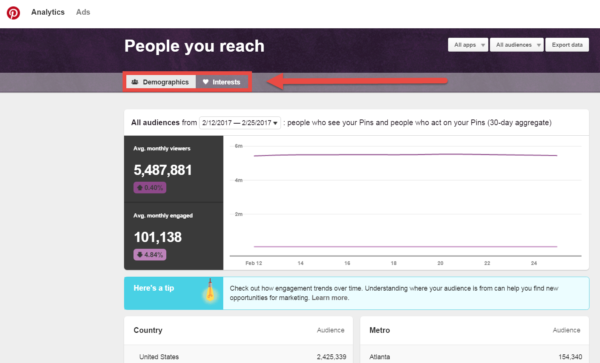Image resolution: width=600 pixels, height=363 pixels.
Task: Expand the All audiences dropdown
Action: coord(517,45)
